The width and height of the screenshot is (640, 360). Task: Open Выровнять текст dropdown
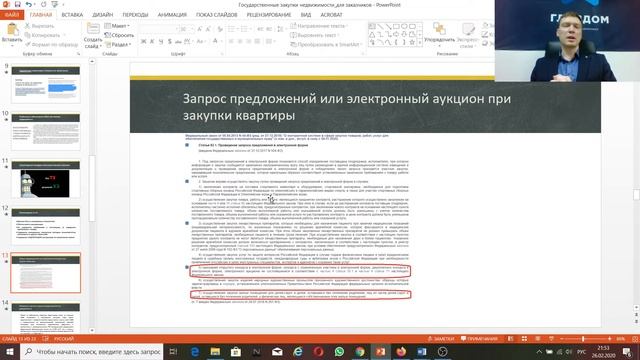pyautogui.click(x=315, y=35)
